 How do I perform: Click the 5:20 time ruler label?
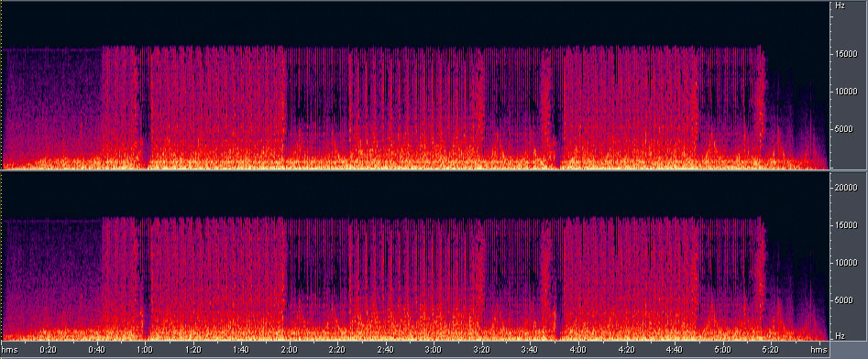click(x=771, y=350)
